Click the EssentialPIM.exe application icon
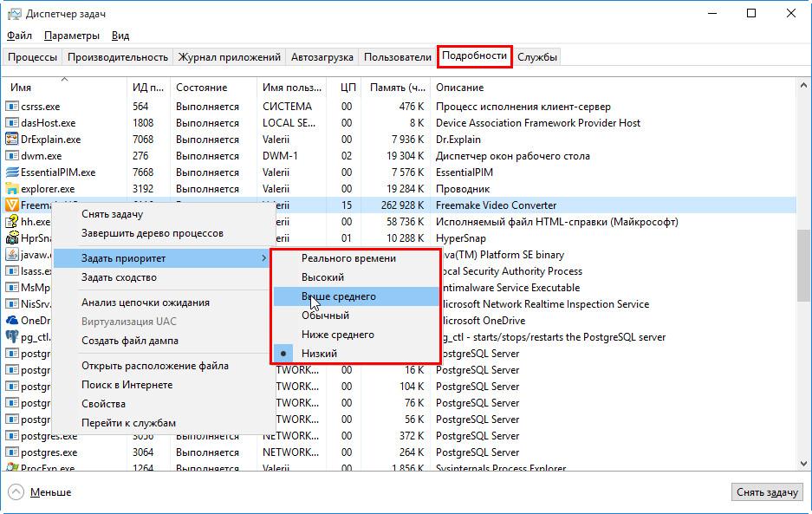The image size is (812, 514). coord(12,172)
